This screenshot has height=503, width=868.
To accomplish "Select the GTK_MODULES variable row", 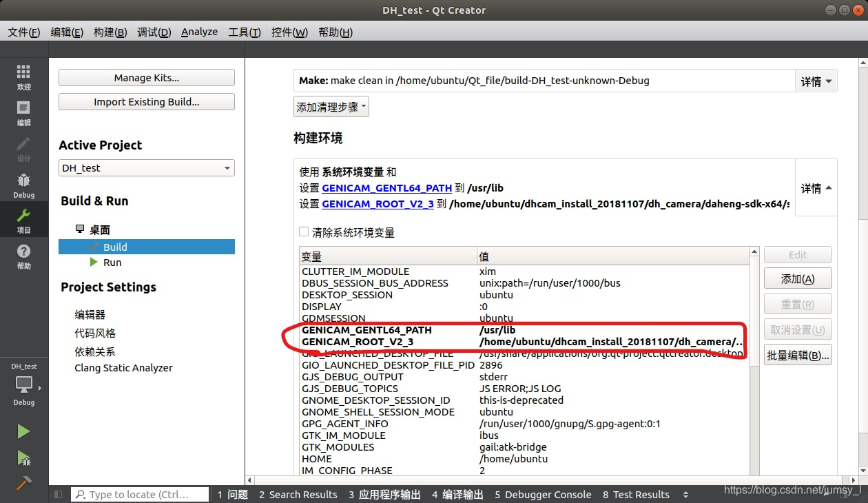I will (x=524, y=447).
